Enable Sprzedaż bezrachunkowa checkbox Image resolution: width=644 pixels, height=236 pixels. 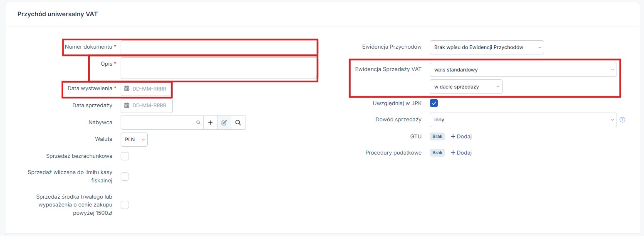pos(125,156)
